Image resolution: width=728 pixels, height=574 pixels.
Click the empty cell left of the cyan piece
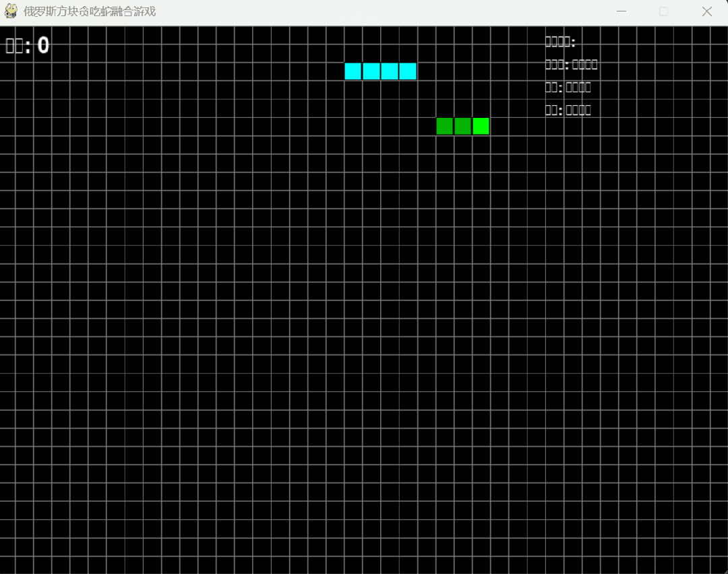tap(335, 71)
